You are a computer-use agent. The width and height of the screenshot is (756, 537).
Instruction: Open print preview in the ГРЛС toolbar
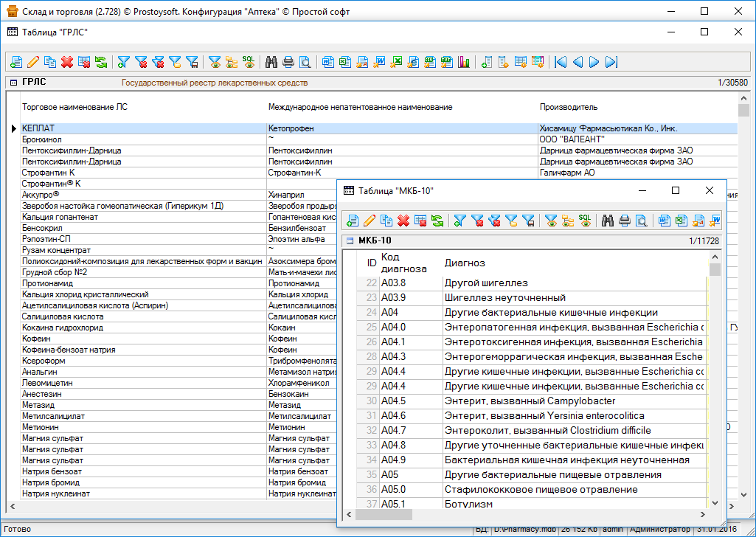[x=305, y=62]
